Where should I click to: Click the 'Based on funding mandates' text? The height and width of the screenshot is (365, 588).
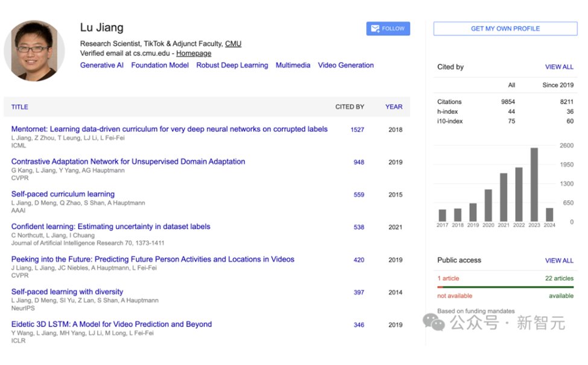[475, 311]
